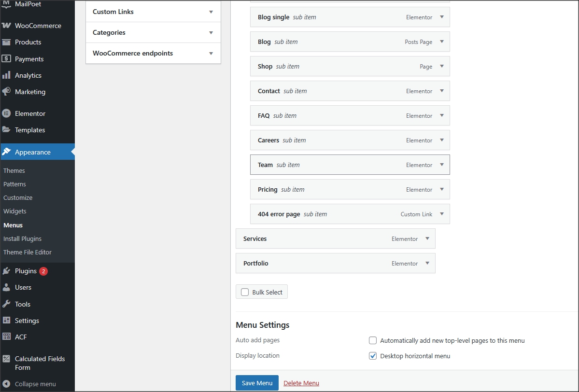Open Widgets under Appearance
Viewport: 579px width, 392px height.
tap(14, 211)
